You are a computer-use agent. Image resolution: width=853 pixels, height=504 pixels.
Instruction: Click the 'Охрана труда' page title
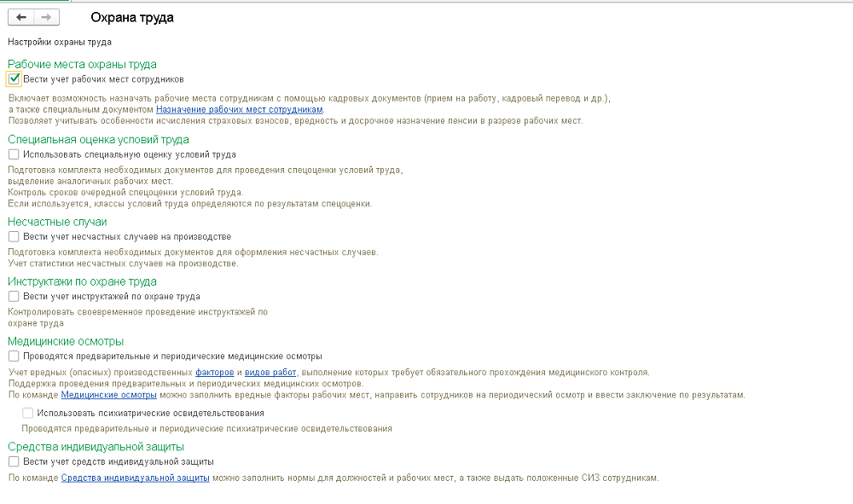(132, 17)
